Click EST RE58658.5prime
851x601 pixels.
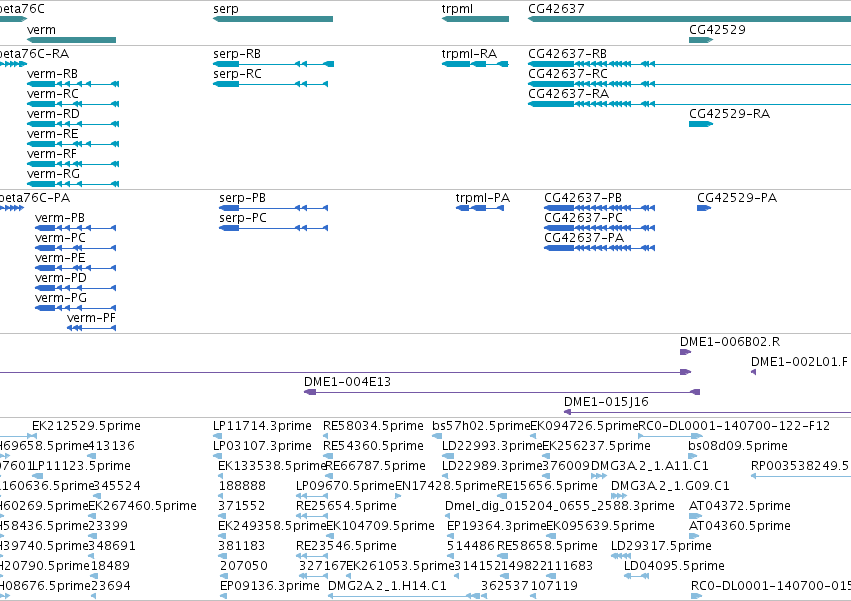(x=547, y=546)
